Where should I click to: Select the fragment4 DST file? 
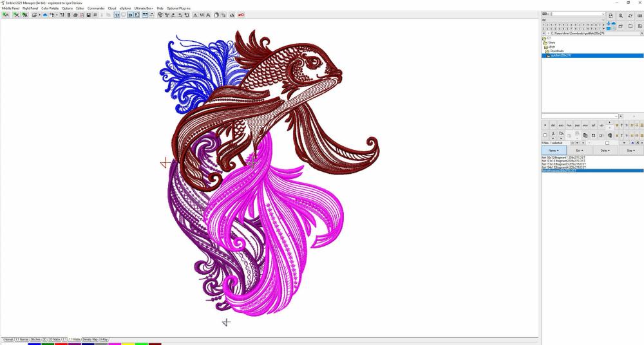(564, 167)
